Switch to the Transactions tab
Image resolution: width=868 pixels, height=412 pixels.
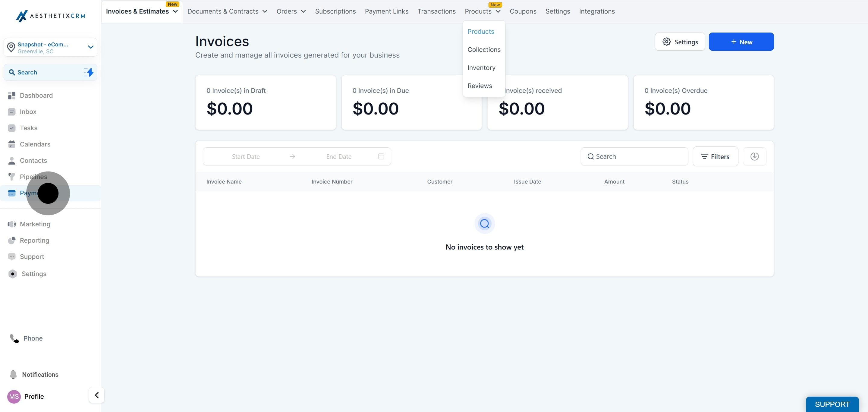(436, 11)
